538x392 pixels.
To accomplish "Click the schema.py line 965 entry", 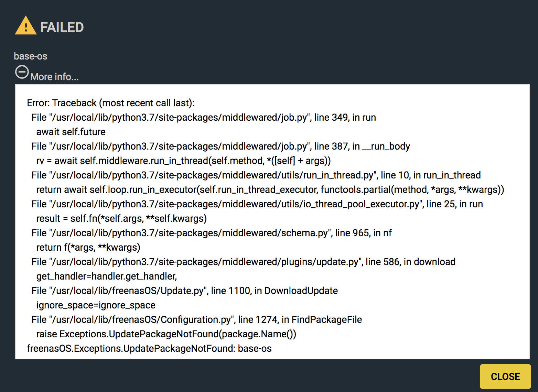I will (212, 233).
